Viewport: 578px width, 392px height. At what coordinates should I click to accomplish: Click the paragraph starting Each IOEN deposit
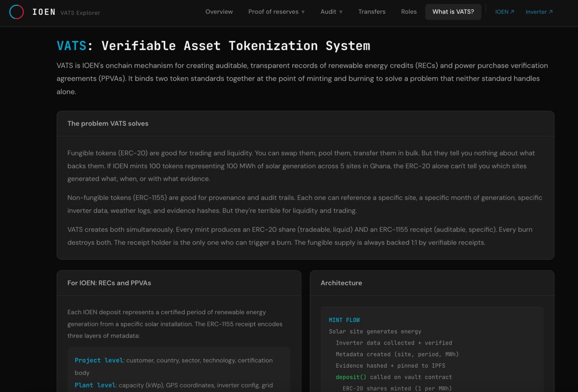(x=175, y=324)
